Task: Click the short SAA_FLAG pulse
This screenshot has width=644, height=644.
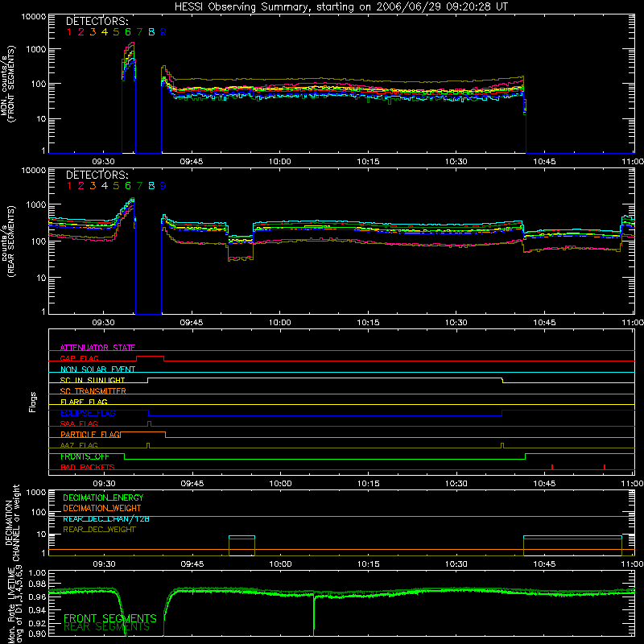Action: tap(149, 424)
